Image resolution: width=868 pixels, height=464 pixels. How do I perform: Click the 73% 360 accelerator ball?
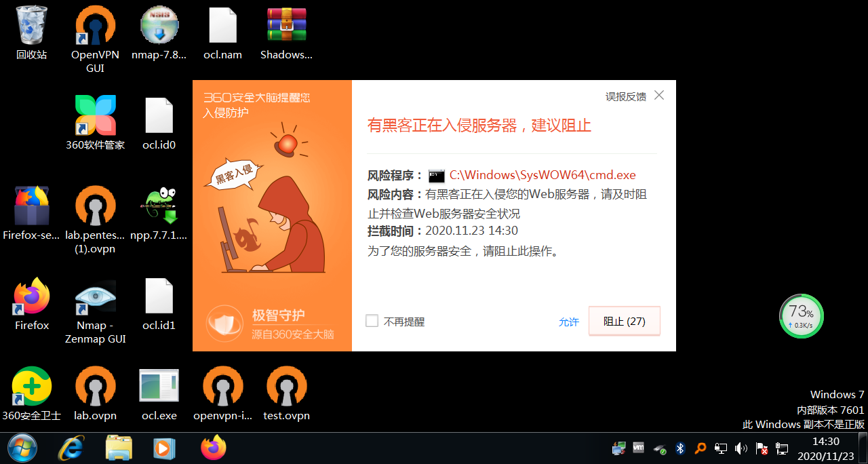801,315
